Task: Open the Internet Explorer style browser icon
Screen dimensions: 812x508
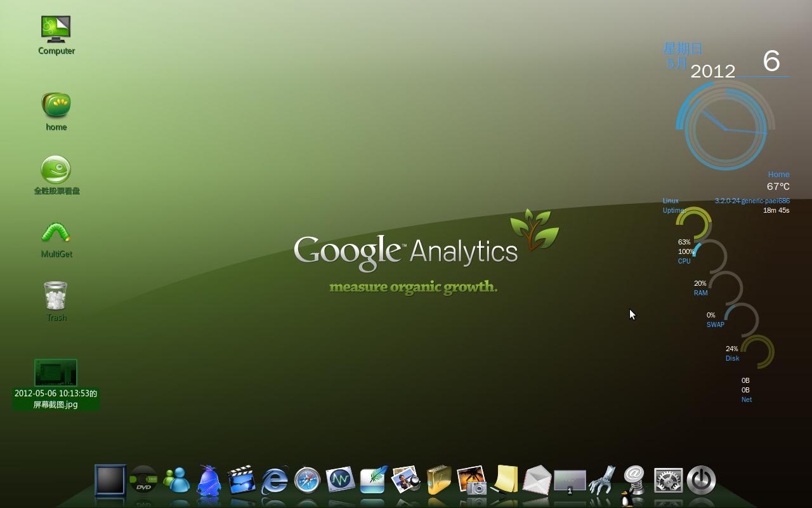Action: (275, 481)
